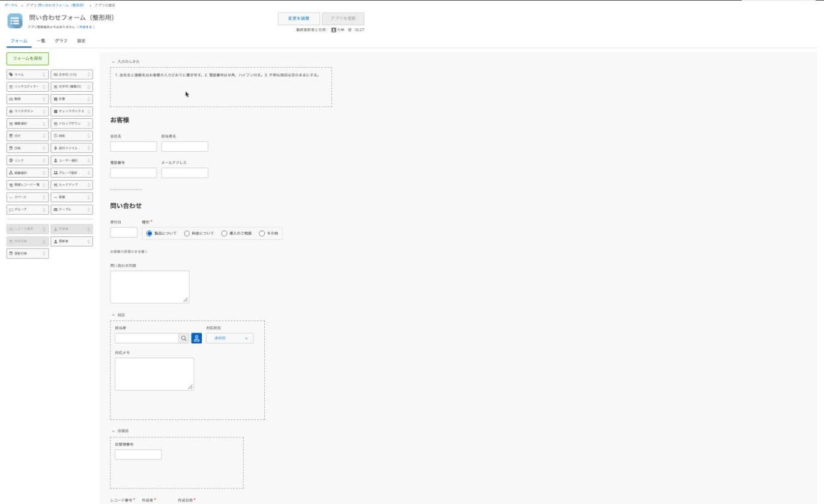Viewport: 824px width, 504px height.
Task: Choose the リンク field in palette
Action: pyautogui.click(x=27, y=160)
